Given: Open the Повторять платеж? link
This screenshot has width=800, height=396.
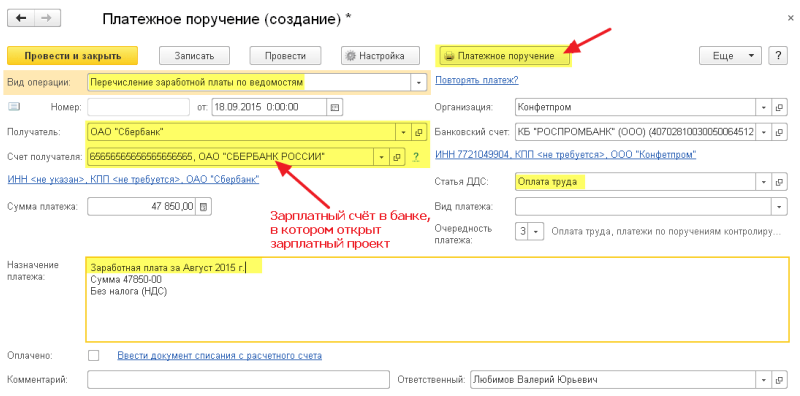Looking at the screenshot, I should click(x=477, y=80).
